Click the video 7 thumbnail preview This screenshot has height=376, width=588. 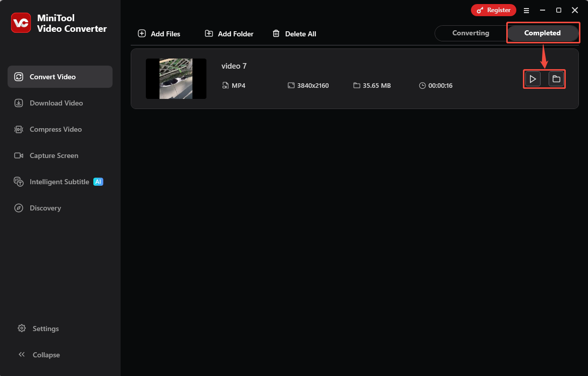(176, 79)
